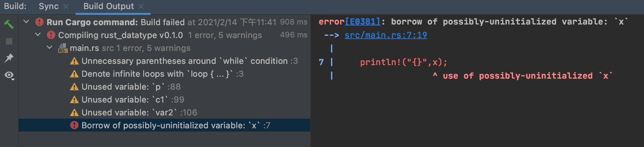This screenshot has width=644, height=147.
Task: Click the green hammer build icon
Action: (9, 24)
